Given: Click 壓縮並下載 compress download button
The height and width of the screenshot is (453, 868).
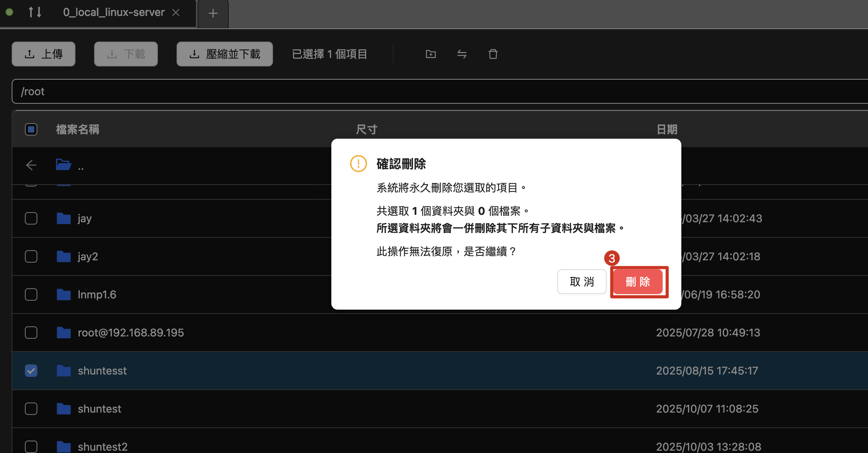Looking at the screenshot, I should click(224, 54).
